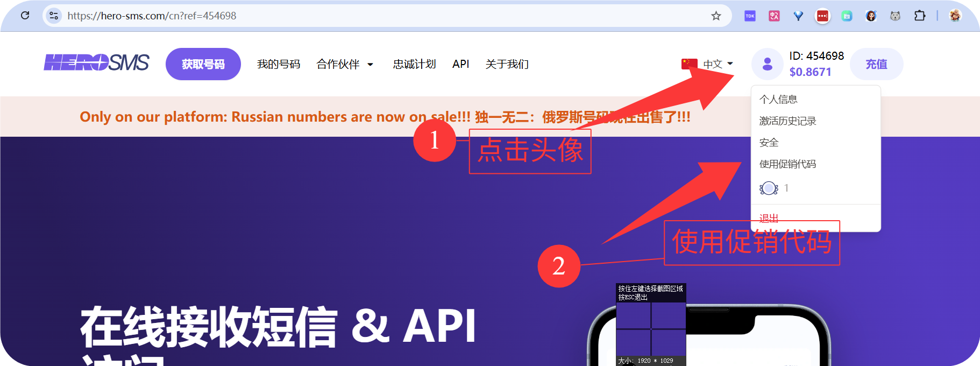Open the green folder download extension icon
This screenshot has width=980, height=366.
point(847,16)
